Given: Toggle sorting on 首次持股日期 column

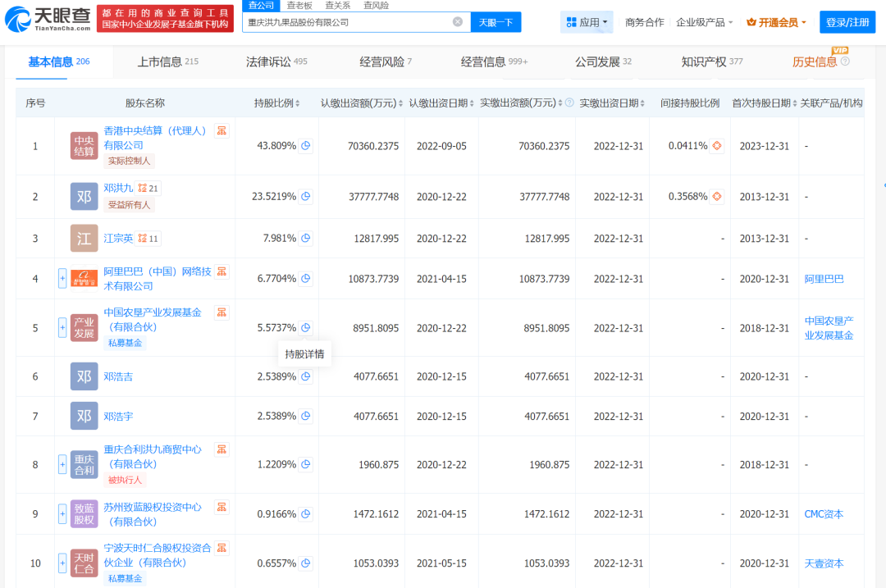Looking at the screenshot, I should click(x=764, y=103).
